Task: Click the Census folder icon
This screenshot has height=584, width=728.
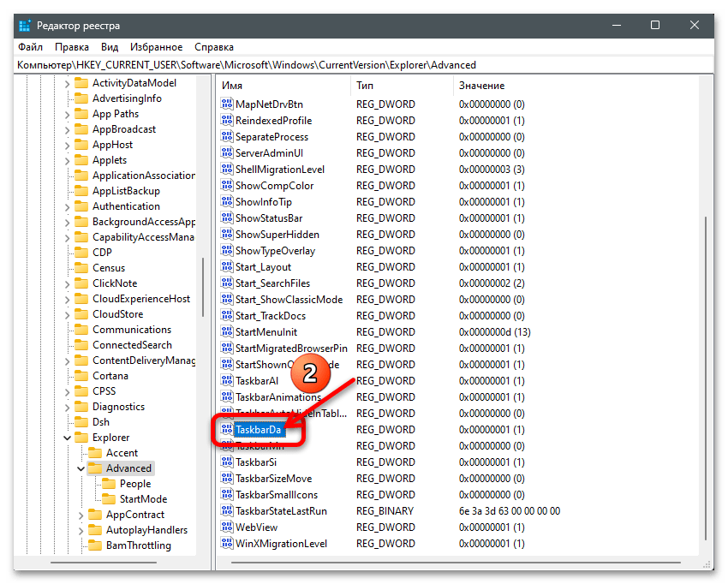Action: (x=81, y=267)
